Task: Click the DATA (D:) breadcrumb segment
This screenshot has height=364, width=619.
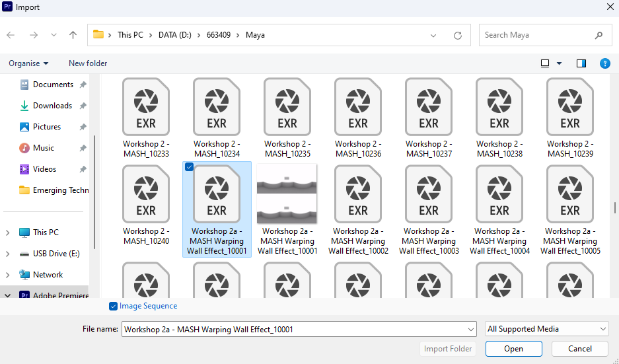Action: 174,35
